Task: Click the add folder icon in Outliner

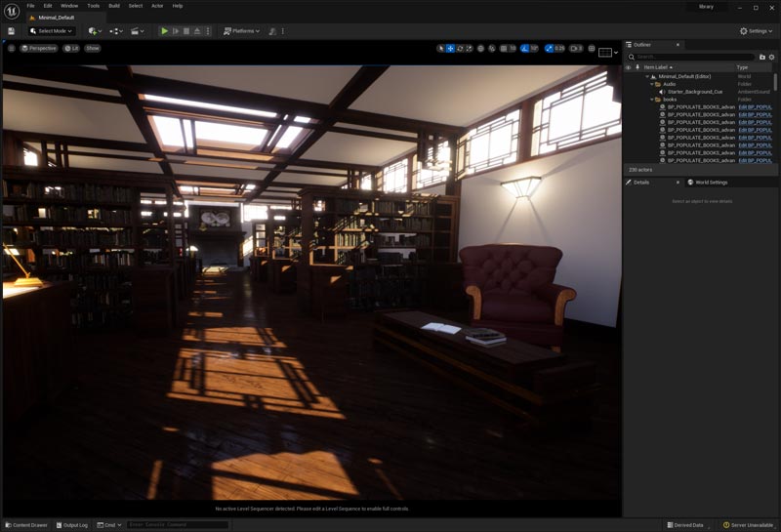Action: (762, 57)
